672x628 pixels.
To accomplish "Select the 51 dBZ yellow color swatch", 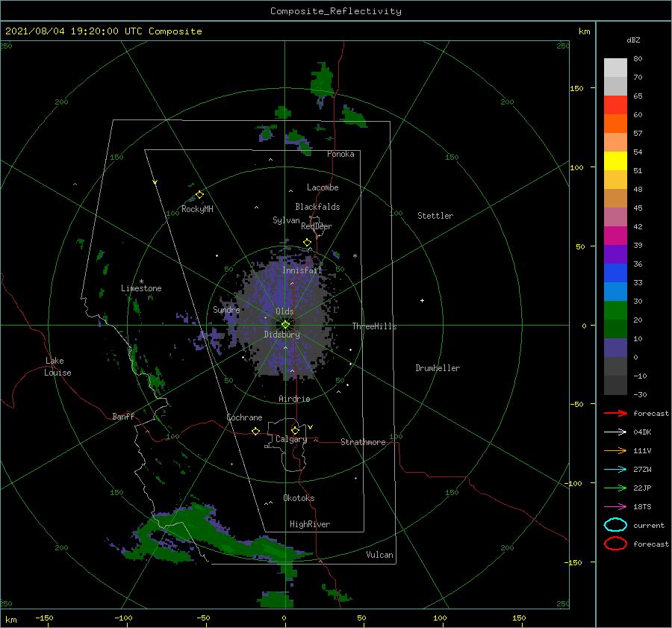I will (x=615, y=161).
